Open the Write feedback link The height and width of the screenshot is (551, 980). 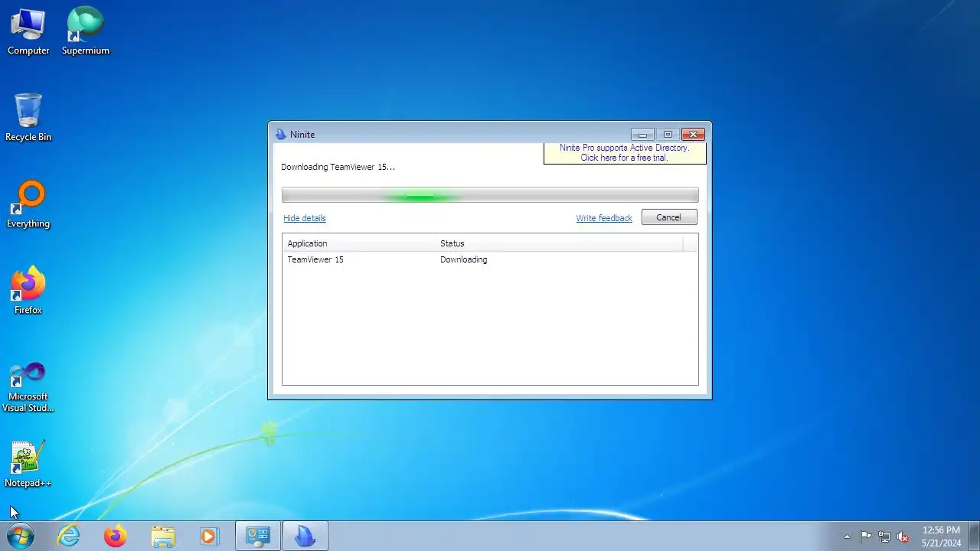(604, 218)
